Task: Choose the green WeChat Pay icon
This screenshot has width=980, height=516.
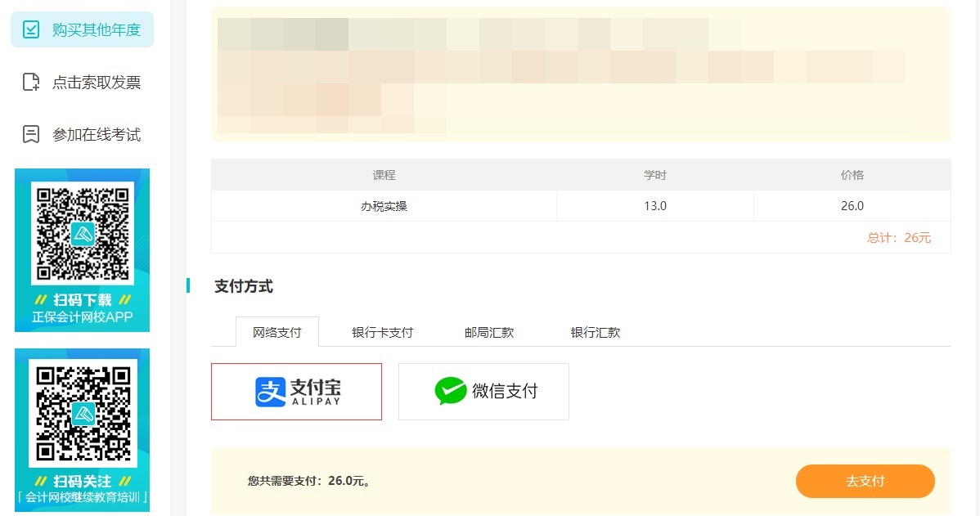Action: coord(450,392)
